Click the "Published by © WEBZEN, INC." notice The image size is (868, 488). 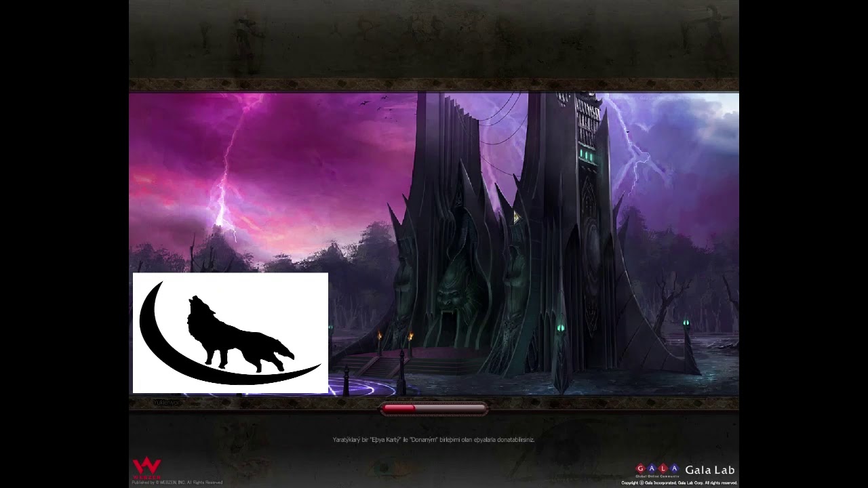point(177,483)
